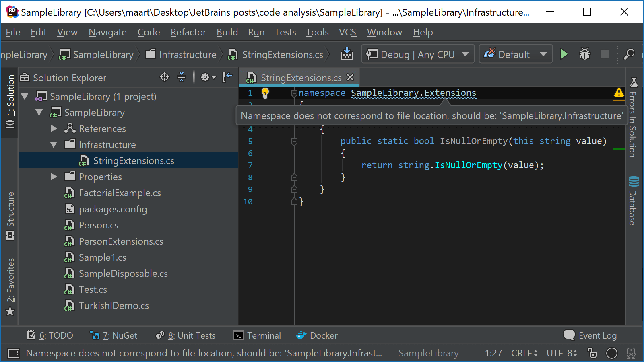This screenshot has width=644, height=362.
Task: Hide the Solution Explorer panel icon
Action: tap(227, 77)
